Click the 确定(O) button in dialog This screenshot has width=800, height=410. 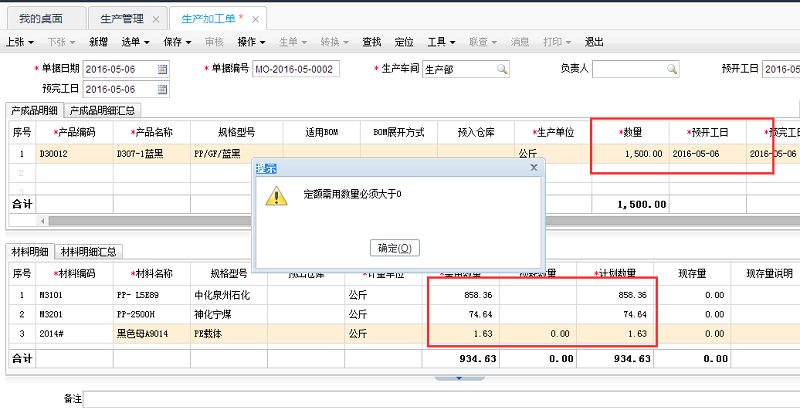coord(394,248)
